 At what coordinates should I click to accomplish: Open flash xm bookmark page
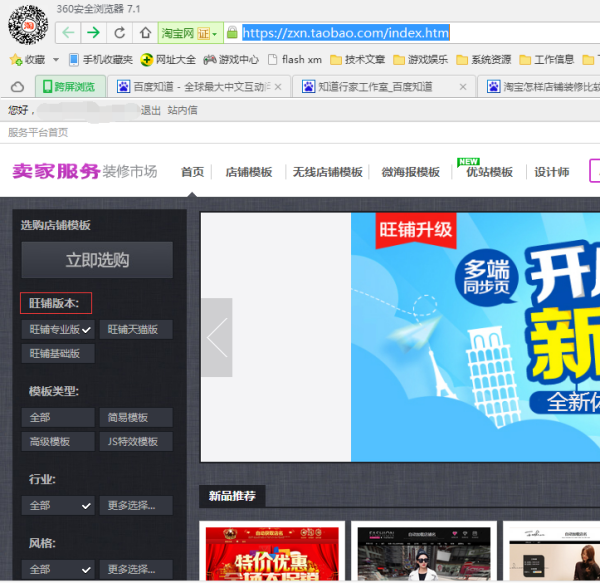(295, 60)
